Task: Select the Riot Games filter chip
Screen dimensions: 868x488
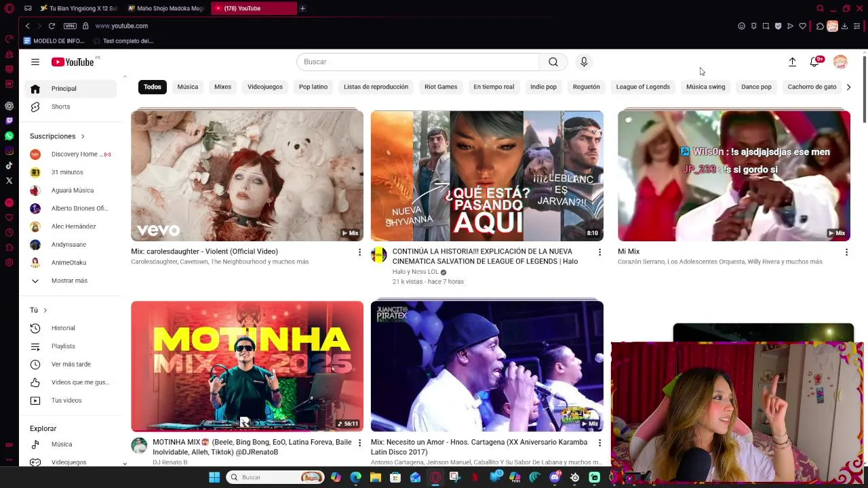Action: [x=441, y=87]
